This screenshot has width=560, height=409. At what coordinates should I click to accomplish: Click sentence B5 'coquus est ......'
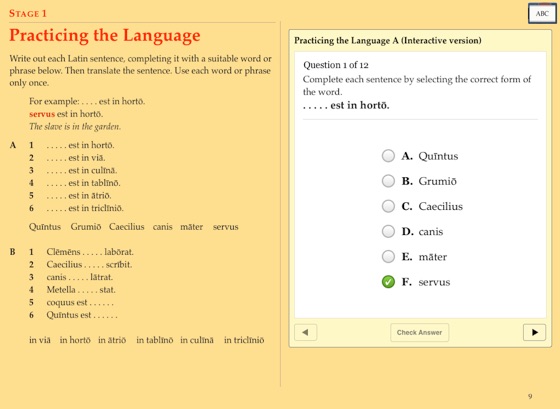pos(80,302)
